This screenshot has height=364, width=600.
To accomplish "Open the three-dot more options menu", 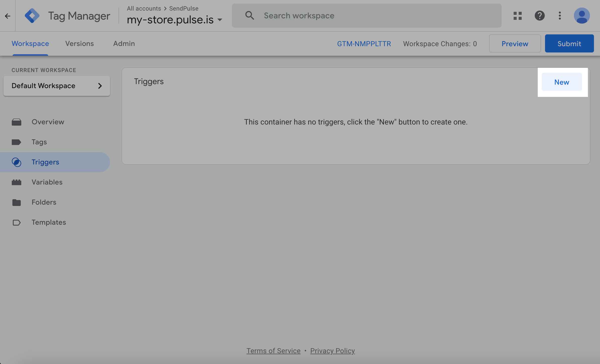I will (x=560, y=16).
